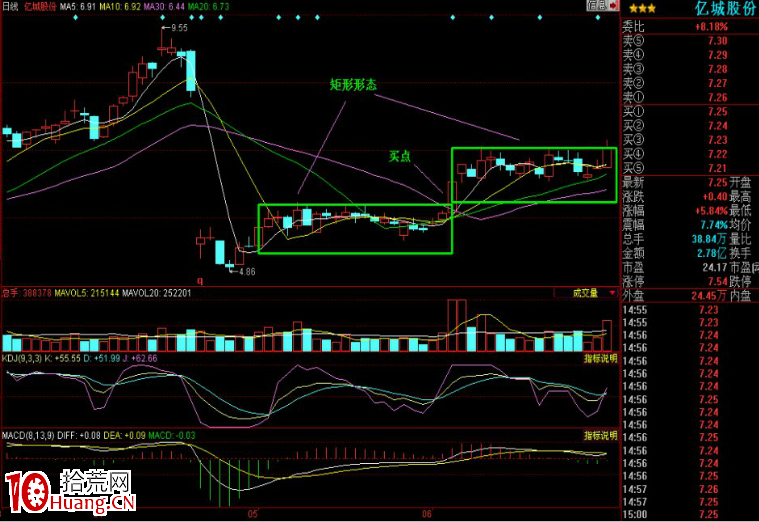Screen dimensions: 759x522
Task: Click the 振幅 7.74% value
Action: pyautogui.click(x=714, y=225)
